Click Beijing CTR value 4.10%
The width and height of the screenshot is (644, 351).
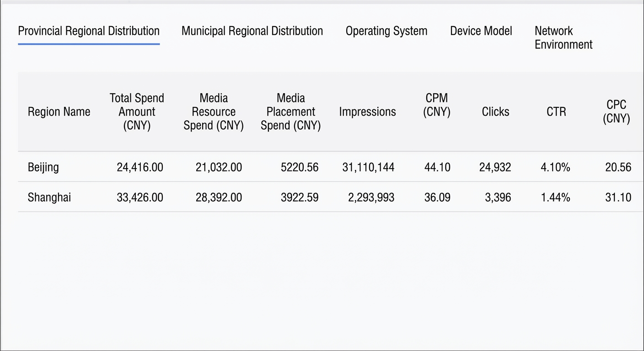tap(555, 167)
